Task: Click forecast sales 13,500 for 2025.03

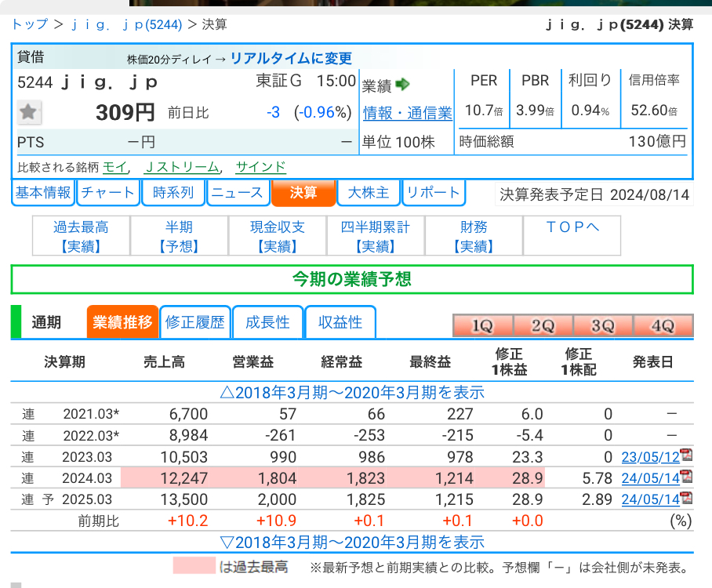Action: [184, 499]
